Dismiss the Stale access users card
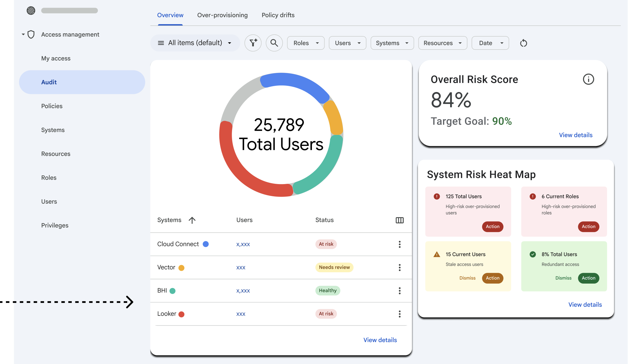 pyautogui.click(x=467, y=278)
